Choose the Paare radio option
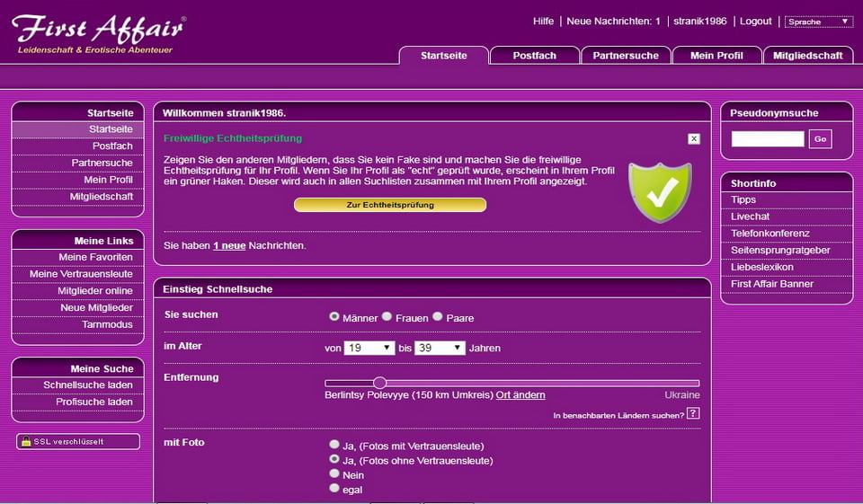This screenshot has width=863, height=504. (438, 317)
